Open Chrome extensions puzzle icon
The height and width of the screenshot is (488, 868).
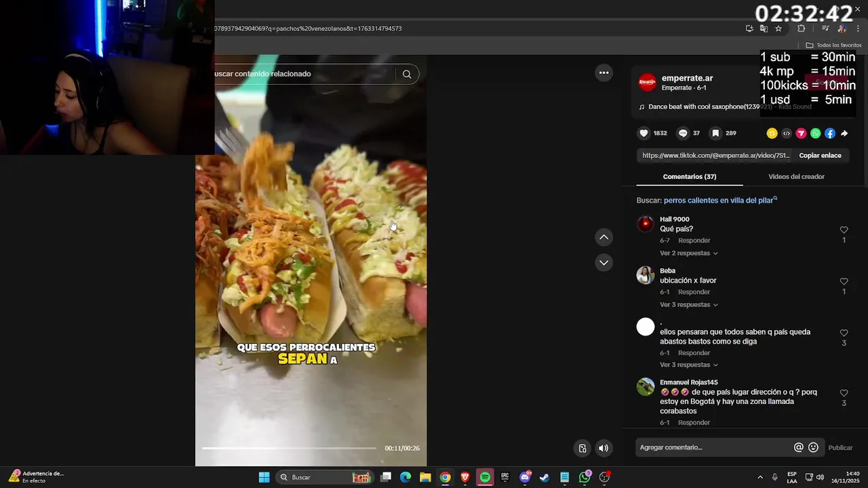(801, 28)
